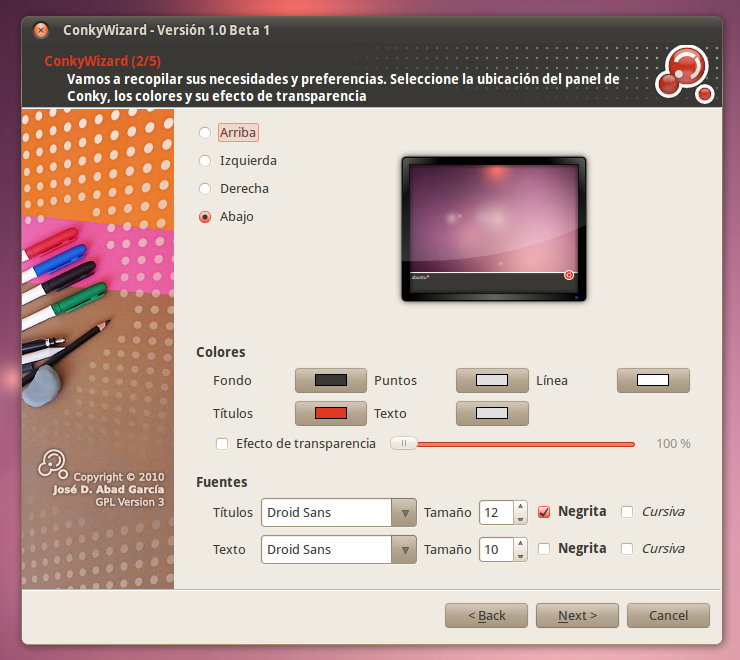The height and width of the screenshot is (660, 740).
Task: Open the Texto color picker
Action: tap(492, 413)
